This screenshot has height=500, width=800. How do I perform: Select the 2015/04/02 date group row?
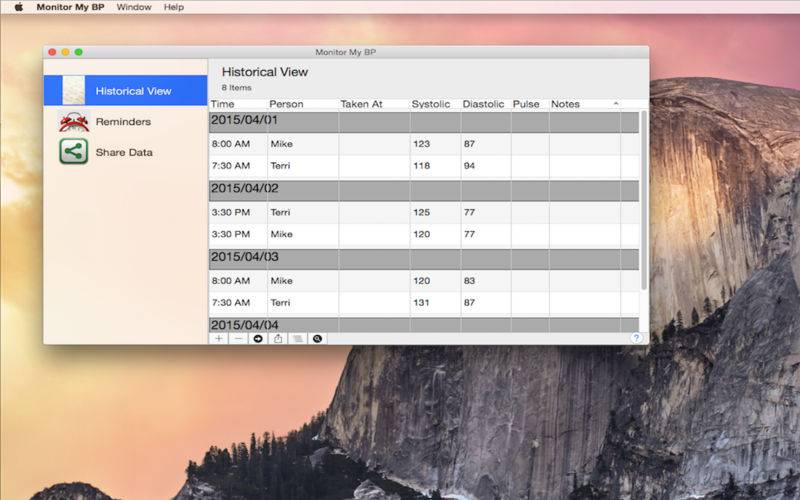point(424,191)
